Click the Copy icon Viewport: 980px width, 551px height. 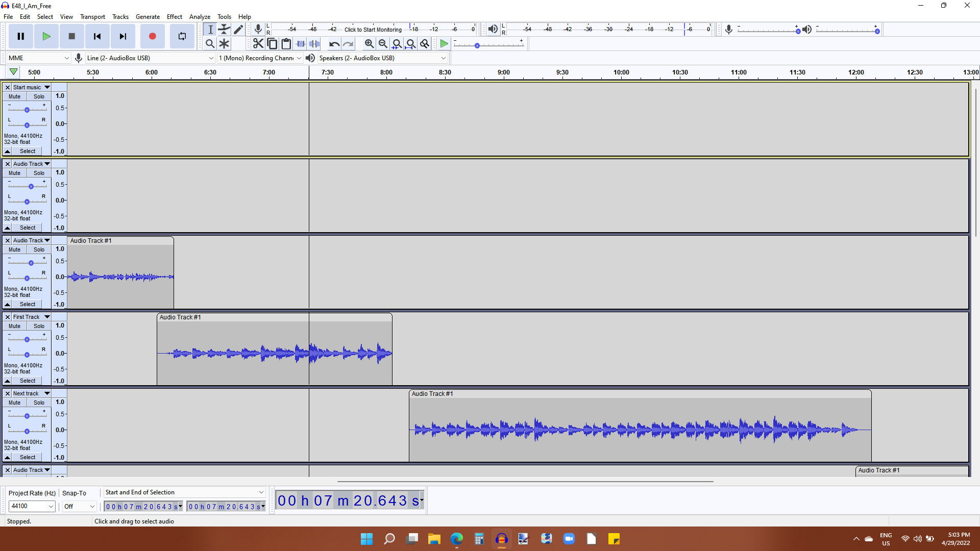point(273,44)
